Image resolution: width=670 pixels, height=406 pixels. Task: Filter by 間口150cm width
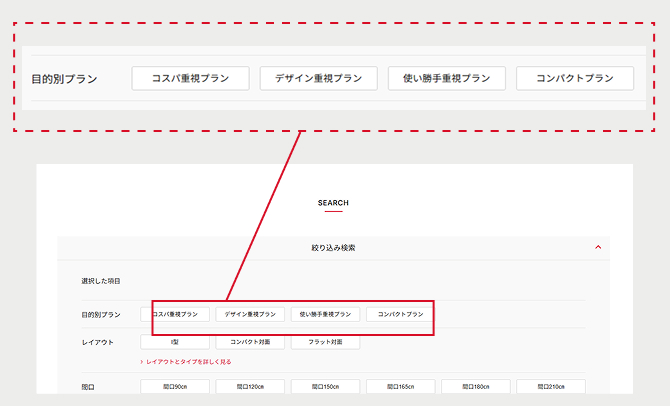(x=326, y=386)
